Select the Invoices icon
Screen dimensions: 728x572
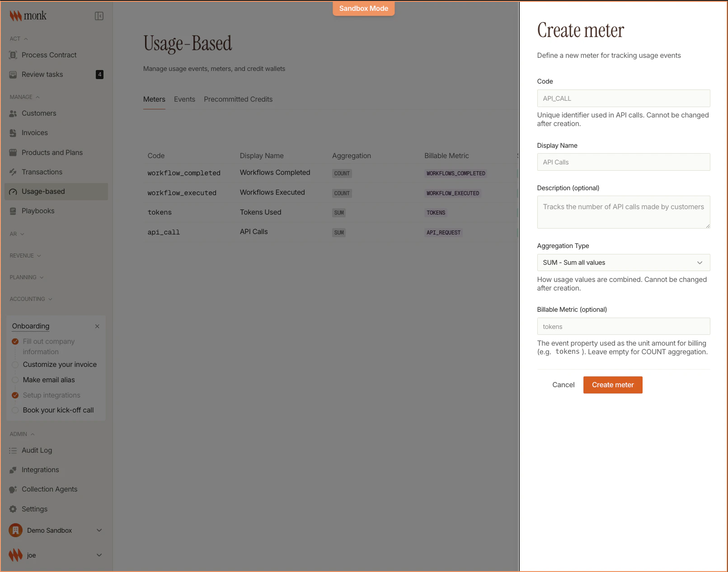click(x=13, y=132)
